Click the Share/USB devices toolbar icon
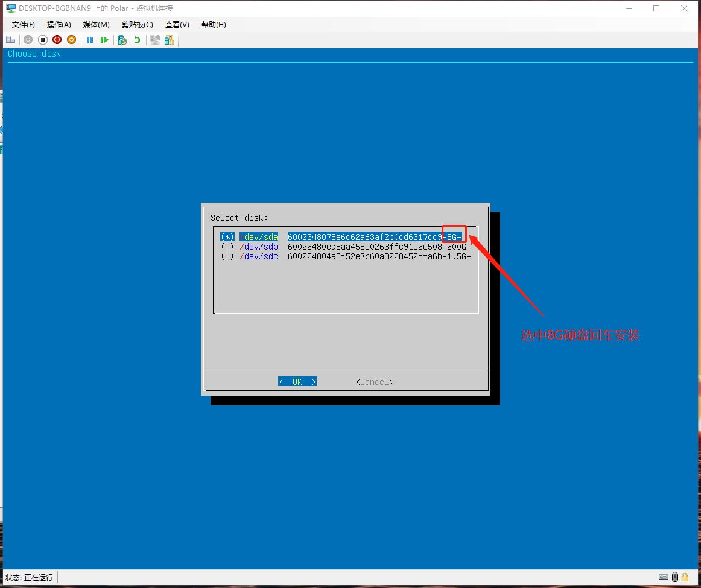Image resolution: width=701 pixels, height=588 pixels. [169, 40]
